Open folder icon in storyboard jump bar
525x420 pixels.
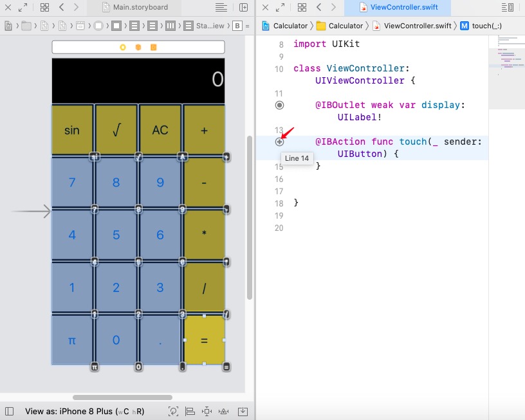26,26
